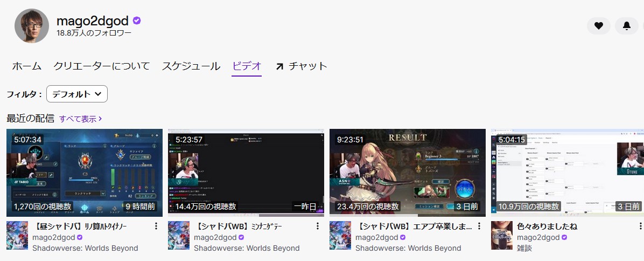Viewport: 644px width, 261px height.
Task: Play the 9:23:51 RESULT video thumbnail
Action: (407, 173)
